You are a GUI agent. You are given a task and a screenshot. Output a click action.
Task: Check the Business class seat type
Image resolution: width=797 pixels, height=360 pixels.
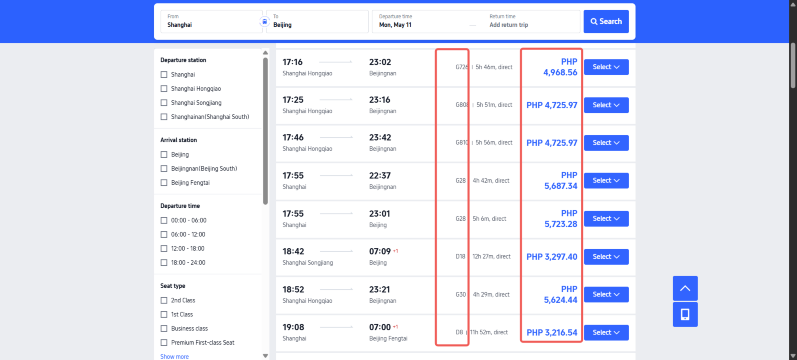tap(164, 328)
